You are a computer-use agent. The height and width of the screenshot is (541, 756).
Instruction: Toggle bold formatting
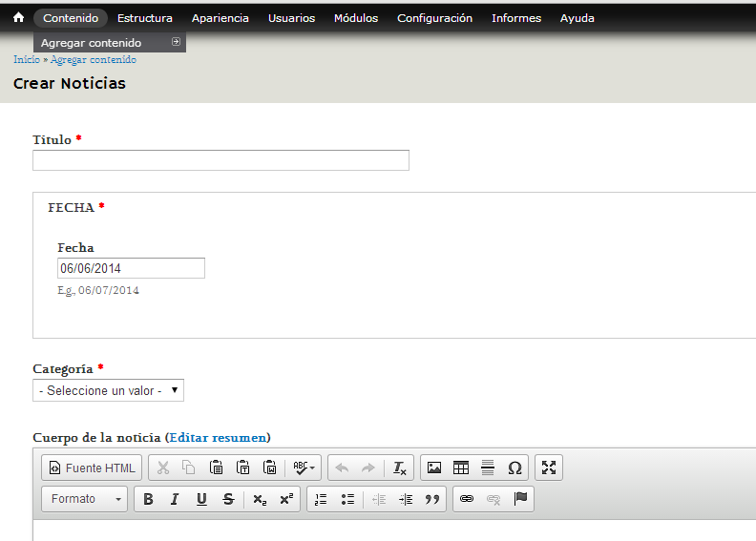[148, 499]
